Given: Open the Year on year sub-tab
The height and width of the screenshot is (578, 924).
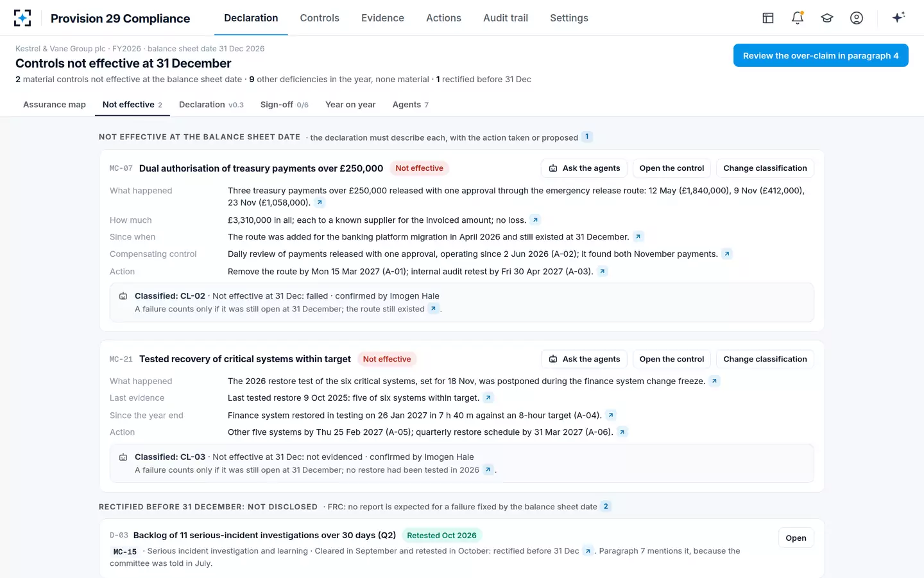Looking at the screenshot, I should coord(350,105).
